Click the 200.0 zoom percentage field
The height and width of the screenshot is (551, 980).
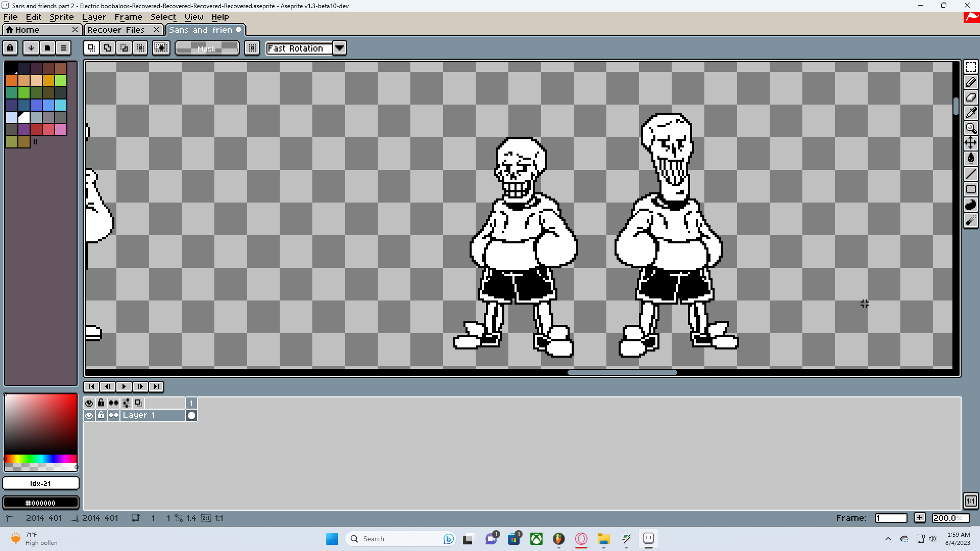(x=950, y=518)
